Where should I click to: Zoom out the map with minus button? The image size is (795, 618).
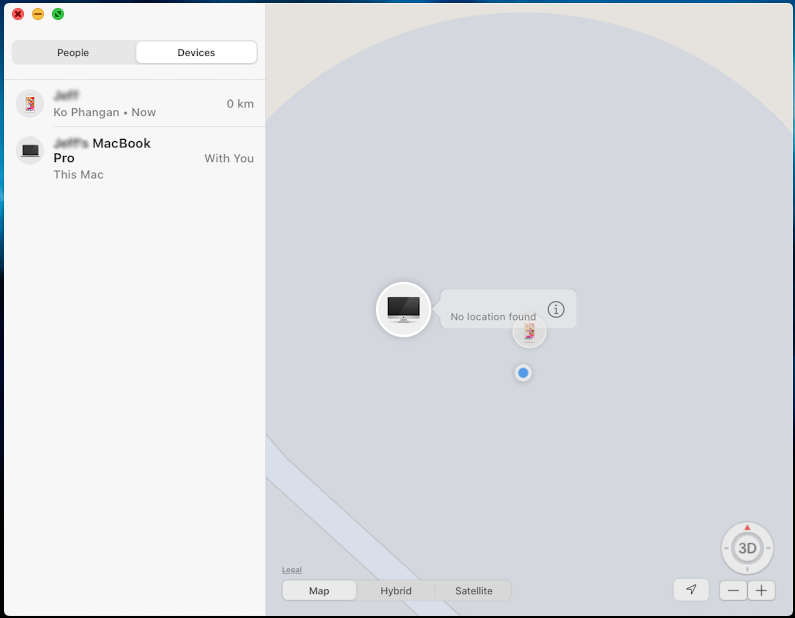[x=733, y=590]
